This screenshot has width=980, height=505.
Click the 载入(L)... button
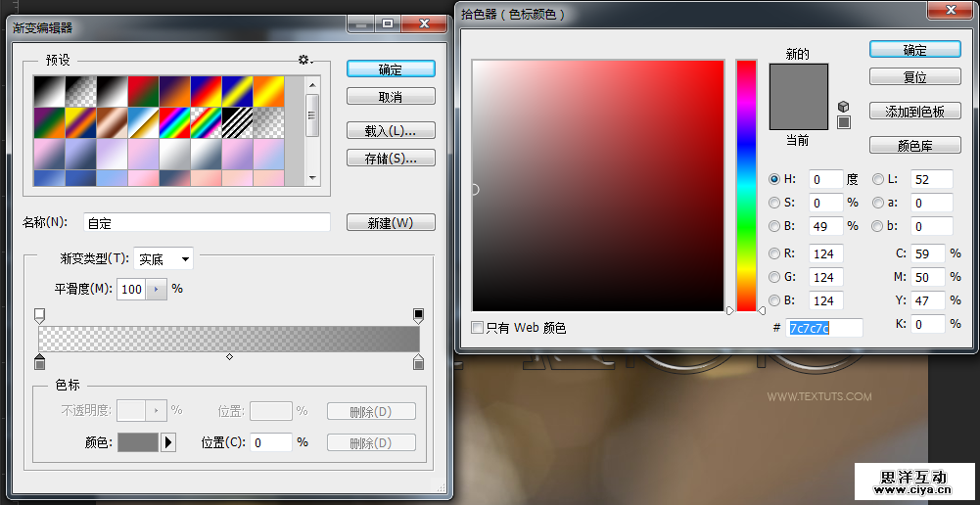[x=391, y=130]
